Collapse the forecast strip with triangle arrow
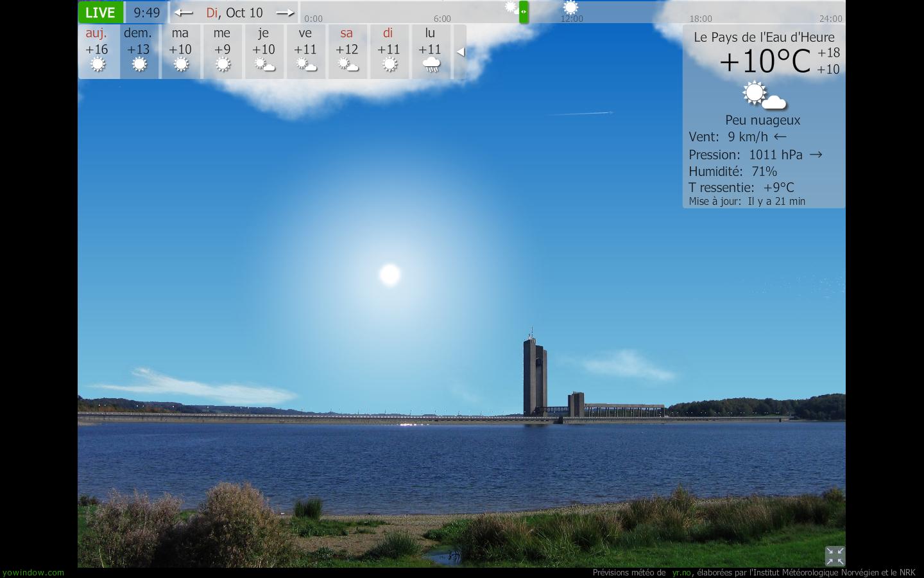This screenshot has height=578, width=924. [460, 52]
